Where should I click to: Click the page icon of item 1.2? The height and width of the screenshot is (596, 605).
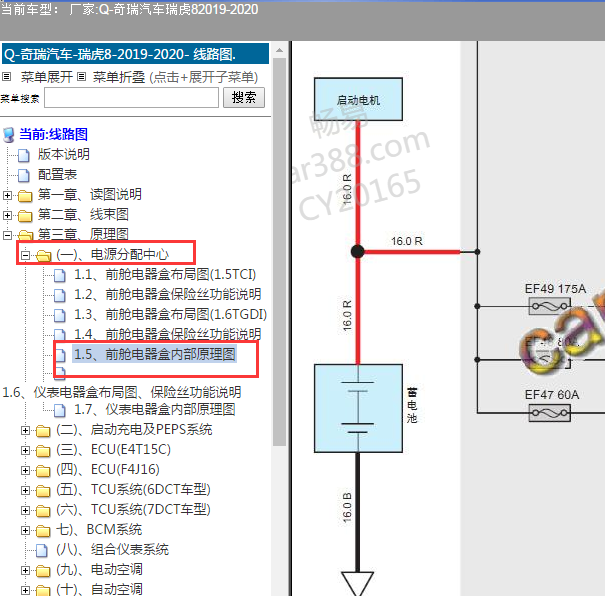(x=59, y=295)
